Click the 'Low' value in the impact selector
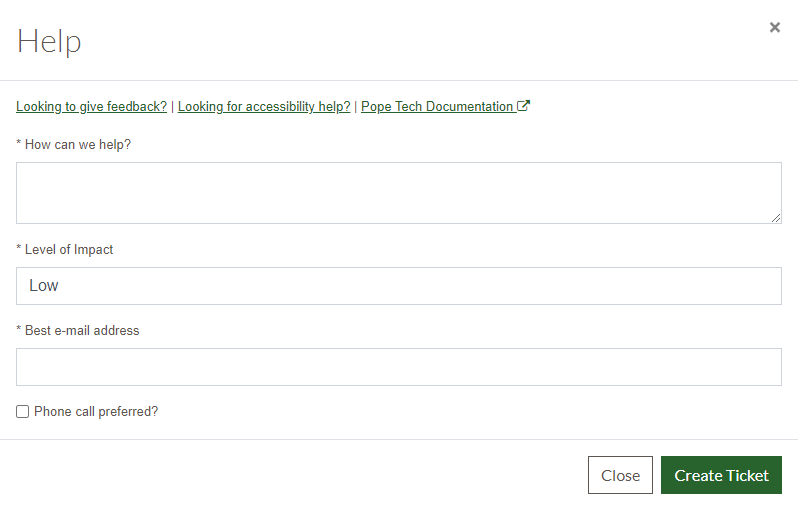The height and width of the screenshot is (510, 798). click(44, 286)
